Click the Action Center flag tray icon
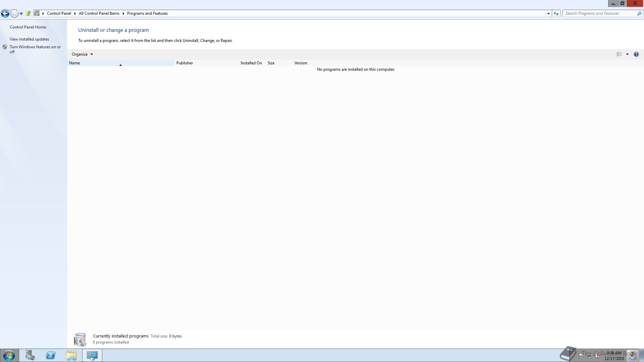Screen dimensions: 644x362 click(x=581, y=356)
